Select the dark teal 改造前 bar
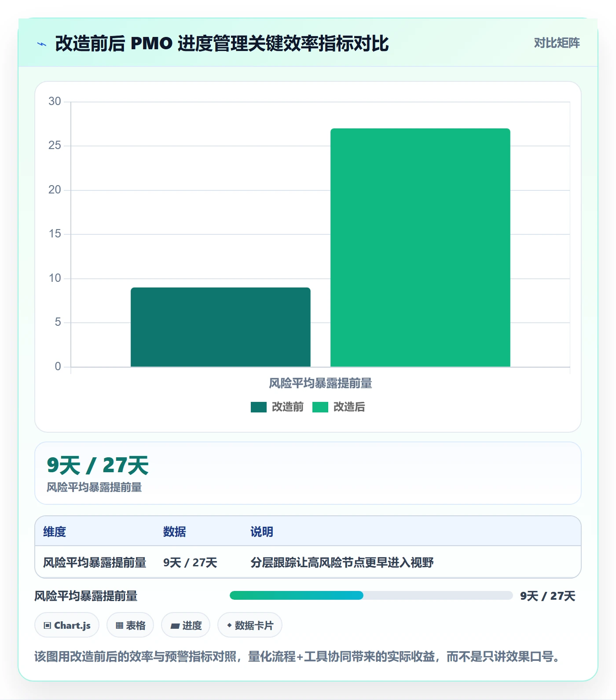Image resolution: width=616 pixels, height=700 pixels. (x=220, y=327)
